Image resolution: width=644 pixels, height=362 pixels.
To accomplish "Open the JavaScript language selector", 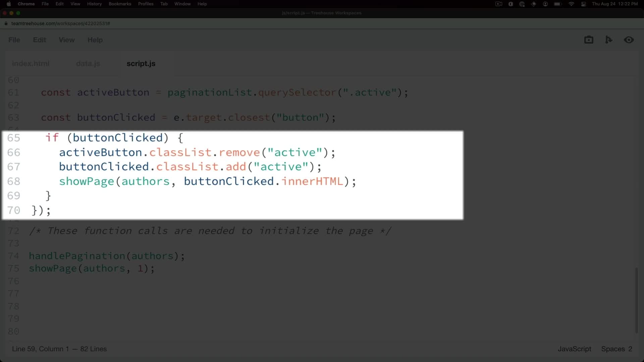I will coord(574,349).
